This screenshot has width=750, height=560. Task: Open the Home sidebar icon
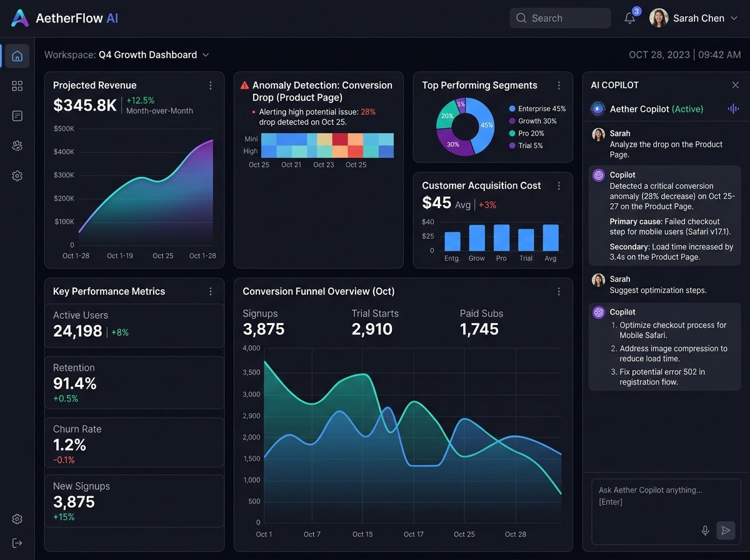(x=17, y=56)
